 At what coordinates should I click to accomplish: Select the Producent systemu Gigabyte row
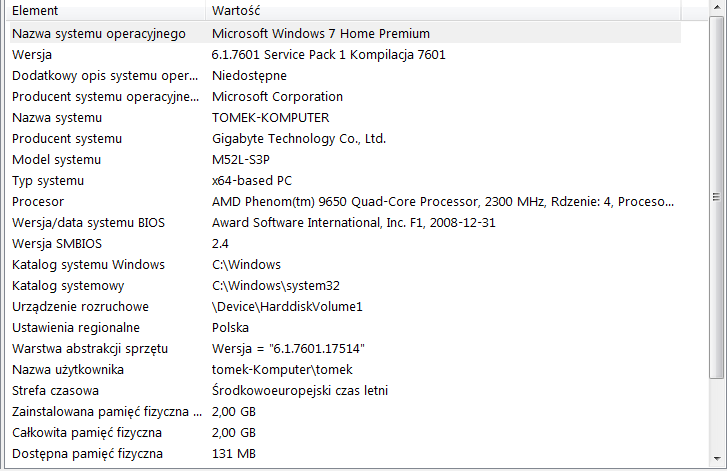(x=345, y=139)
